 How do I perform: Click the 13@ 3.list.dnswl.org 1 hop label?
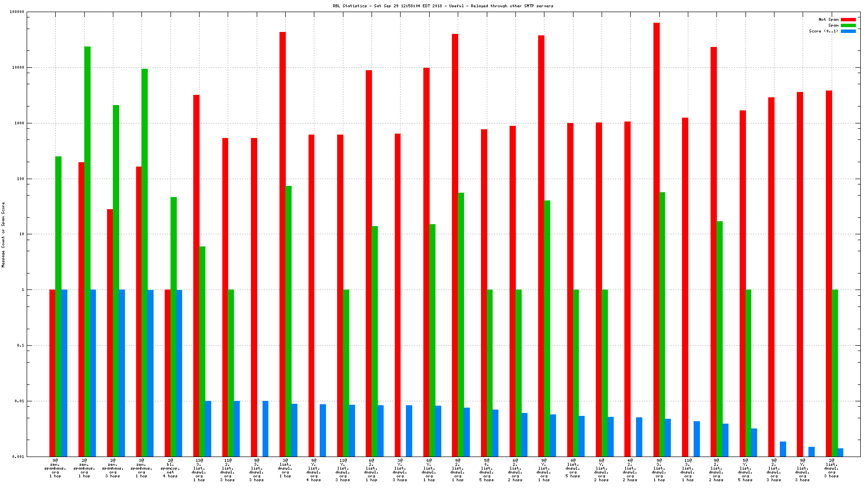pyautogui.click(x=199, y=470)
